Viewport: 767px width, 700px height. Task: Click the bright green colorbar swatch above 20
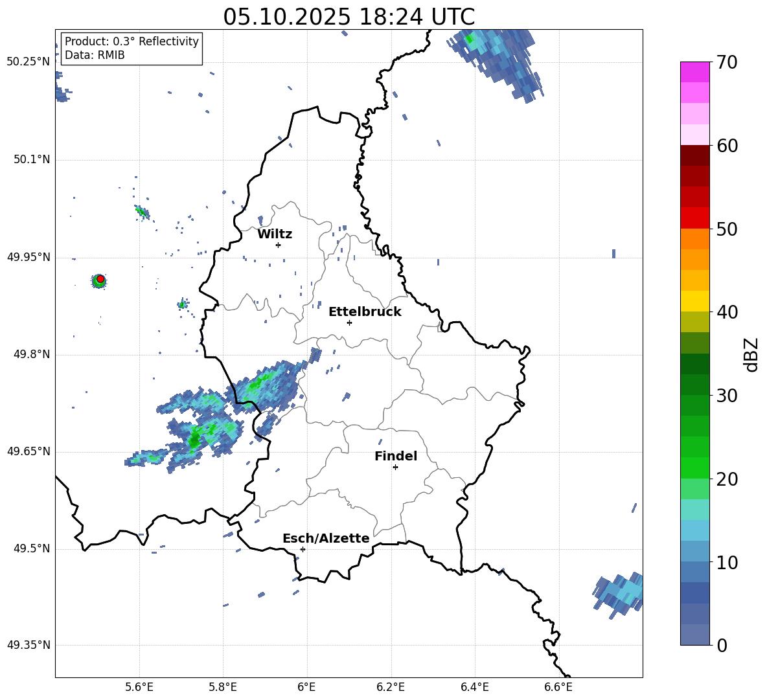click(694, 468)
